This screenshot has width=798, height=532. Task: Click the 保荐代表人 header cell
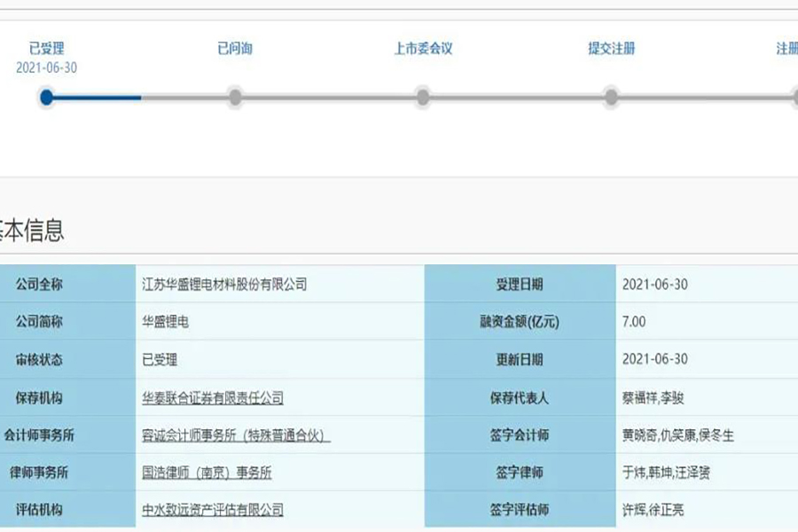520,397
